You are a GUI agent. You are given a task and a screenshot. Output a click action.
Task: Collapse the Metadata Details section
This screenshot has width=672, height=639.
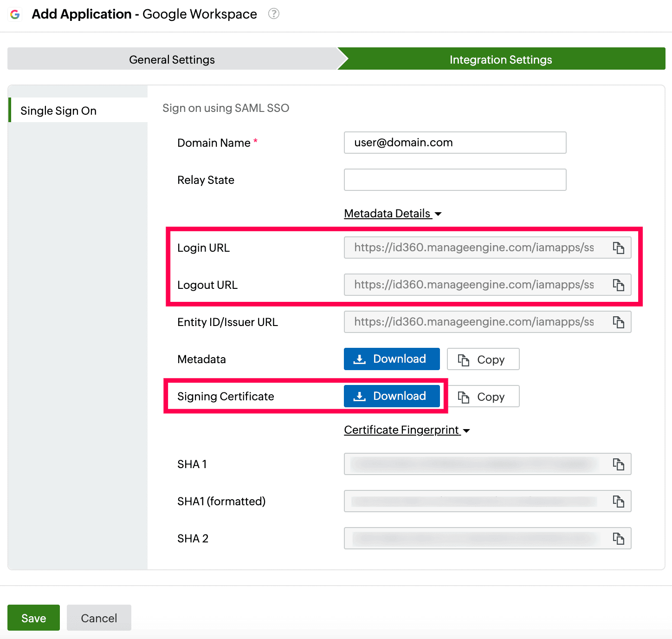pos(393,214)
